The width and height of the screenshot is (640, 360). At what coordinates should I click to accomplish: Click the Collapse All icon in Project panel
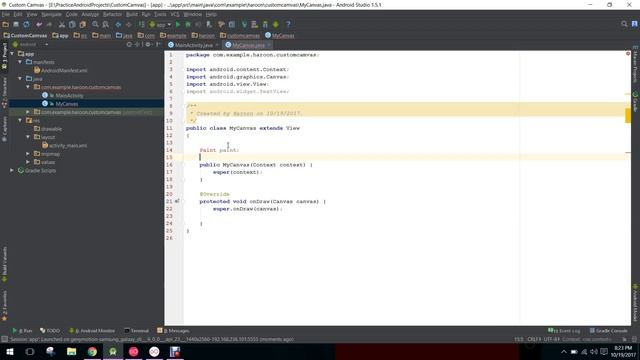[138, 44]
